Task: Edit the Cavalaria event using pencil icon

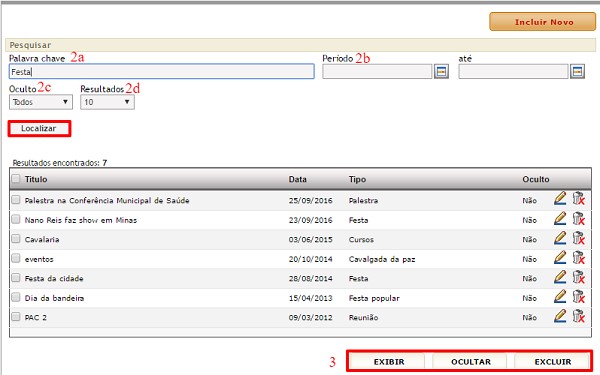Action: [x=560, y=238]
